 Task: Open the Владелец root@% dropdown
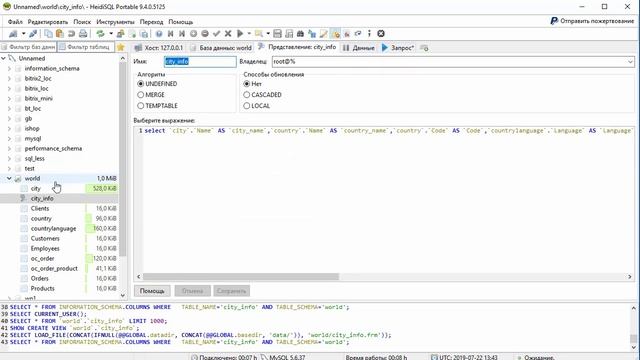[630, 62]
